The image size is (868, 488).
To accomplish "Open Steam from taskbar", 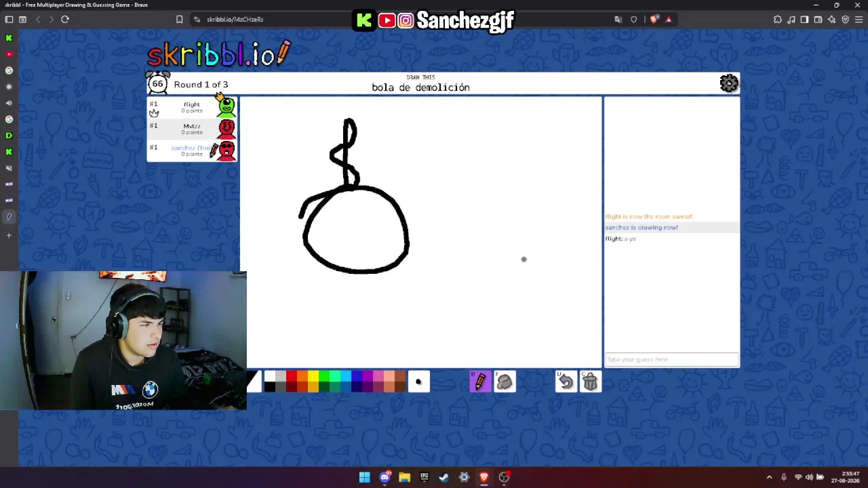I will [444, 477].
